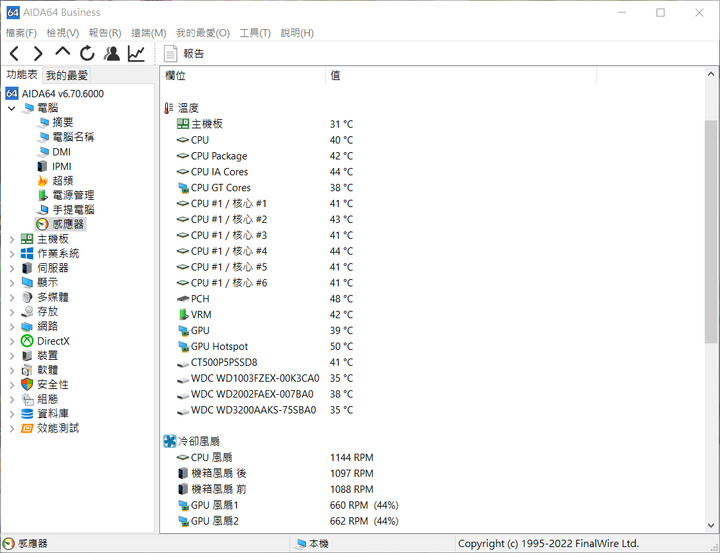Expand the 顯示 tree node
The width and height of the screenshot is (720, 553).
(x=12, y=283)
